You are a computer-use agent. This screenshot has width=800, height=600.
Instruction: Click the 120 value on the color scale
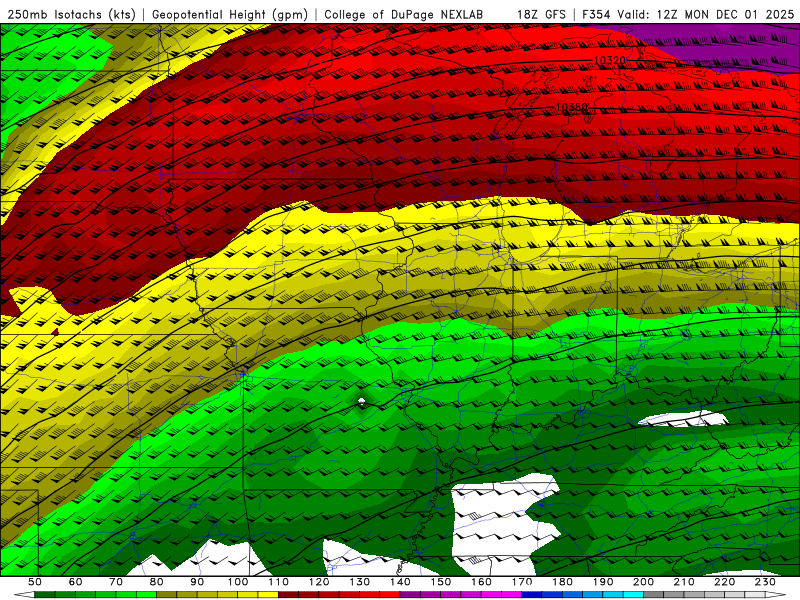pos(319,582)
